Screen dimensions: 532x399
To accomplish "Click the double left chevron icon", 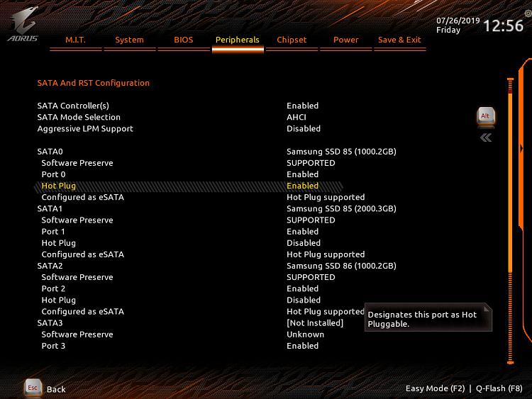I will (486, 137).
